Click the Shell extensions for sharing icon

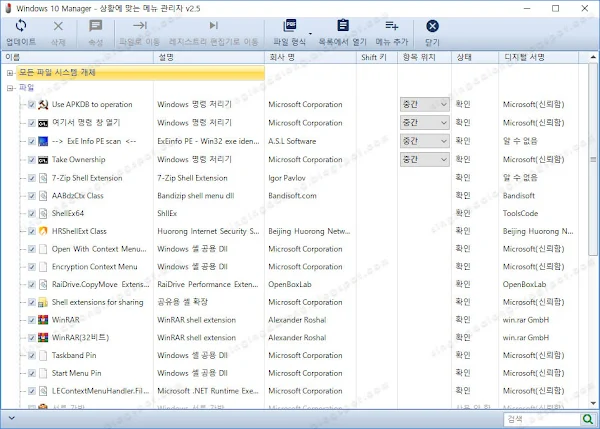pyautogui.click(x=43, y=302)
